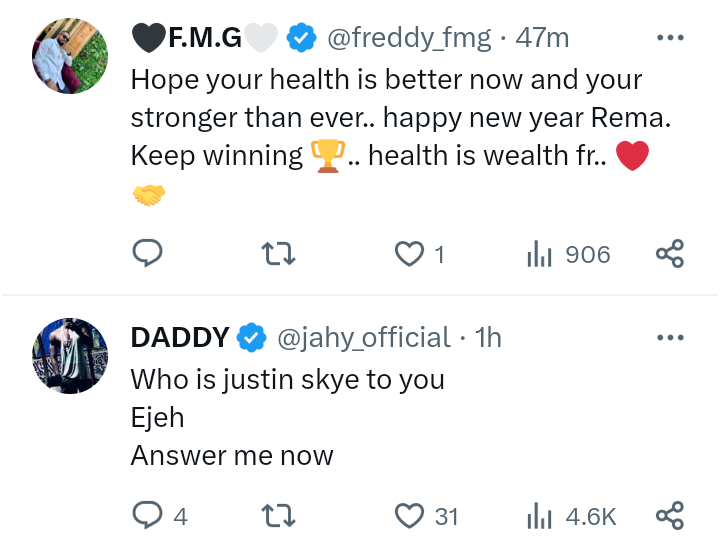
Task: Open DADDY profile picture
Action: [70, 354]
